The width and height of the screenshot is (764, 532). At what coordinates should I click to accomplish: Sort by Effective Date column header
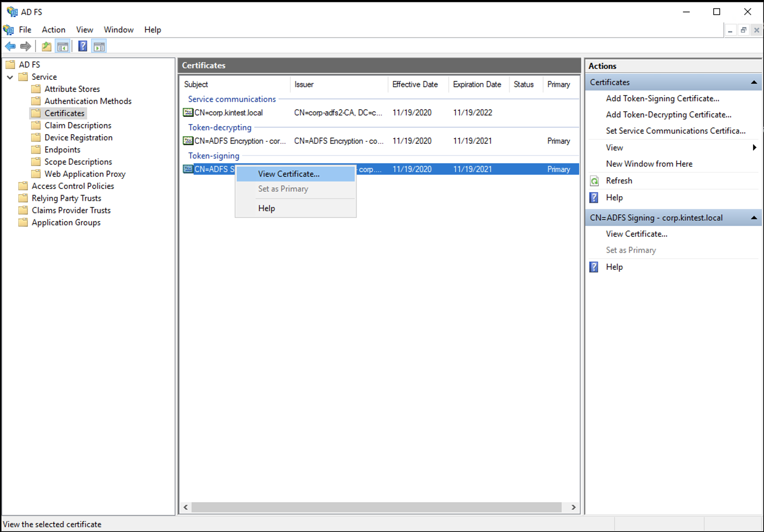(x=418, y=84)
